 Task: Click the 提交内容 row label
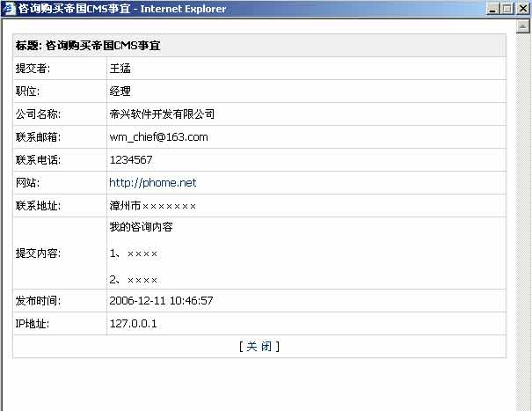38,253
